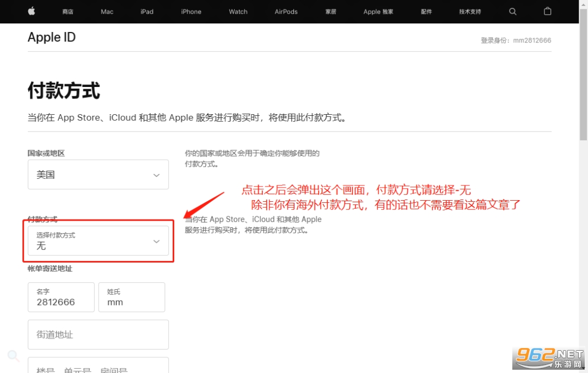Image resolution: width=588 pixels, height=373 pixels.
Task: Select the 名字 field containing 2812666
Action: coord(61,297)
